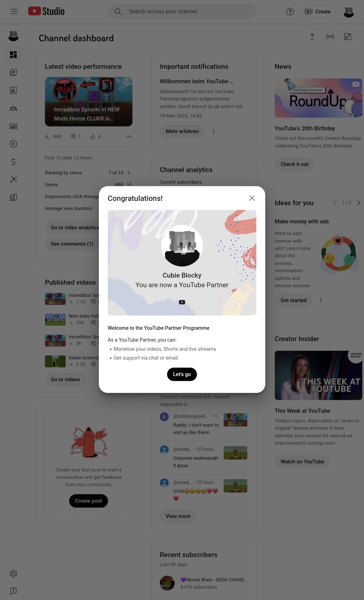Open the Copyright sidebar icon

[x=13, y=144]
